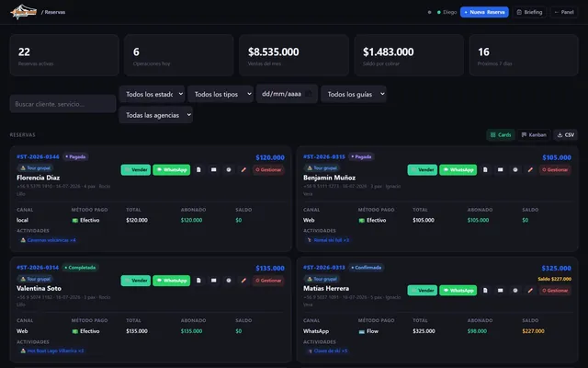Open document icon on Benjamín Muñoz card

(x=485, y=169)
